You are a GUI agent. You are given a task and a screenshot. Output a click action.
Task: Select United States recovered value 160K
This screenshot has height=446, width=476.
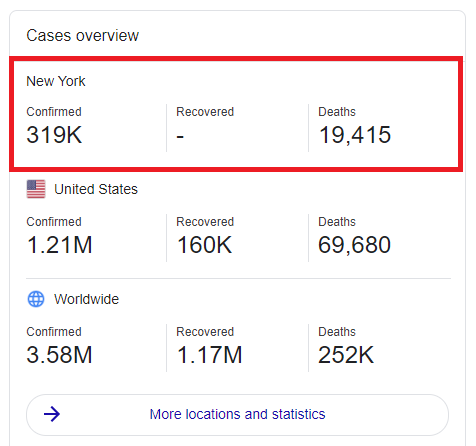(x=204, y=245)
